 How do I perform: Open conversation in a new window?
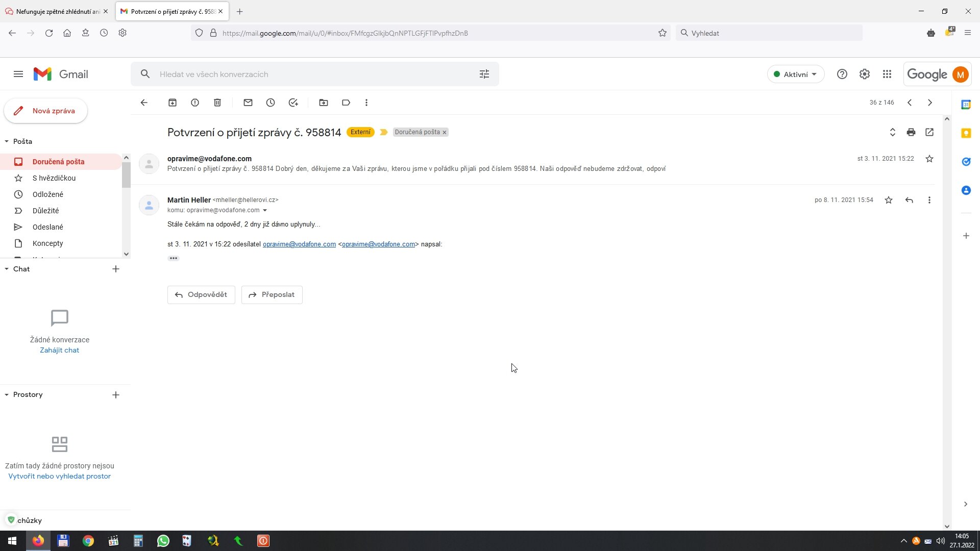[929, 132]
